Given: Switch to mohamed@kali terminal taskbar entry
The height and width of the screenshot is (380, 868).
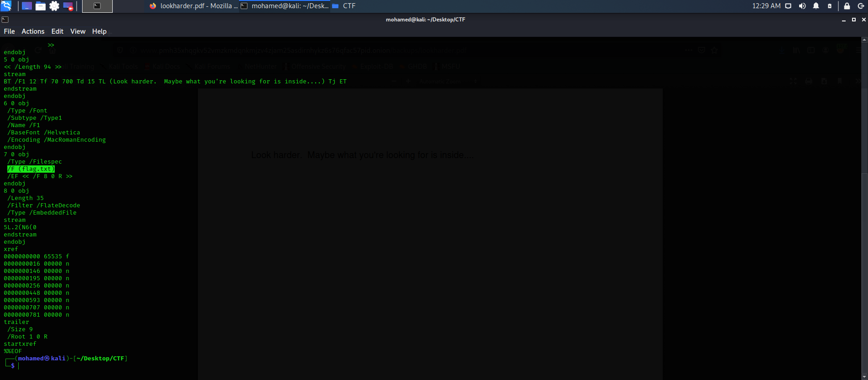Looking at the screenshot, I should pyautogui.click(x=285, y=6).
